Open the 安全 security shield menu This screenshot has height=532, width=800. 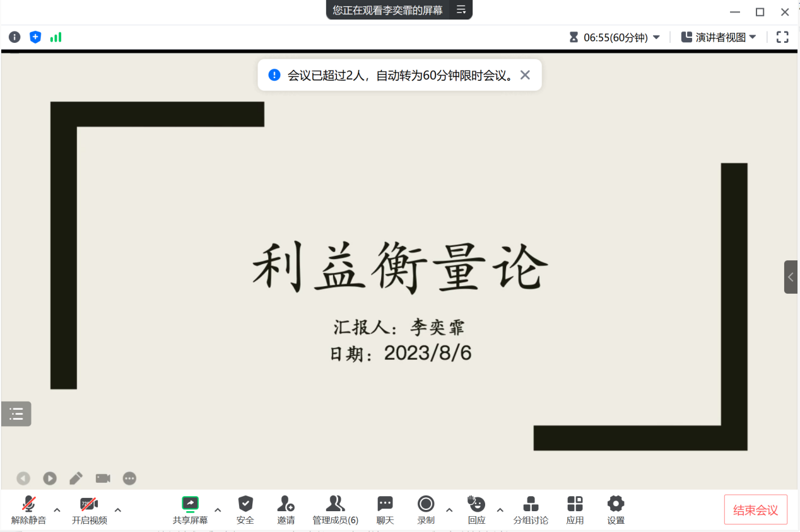pyautogui.click(x=245, y=509)
